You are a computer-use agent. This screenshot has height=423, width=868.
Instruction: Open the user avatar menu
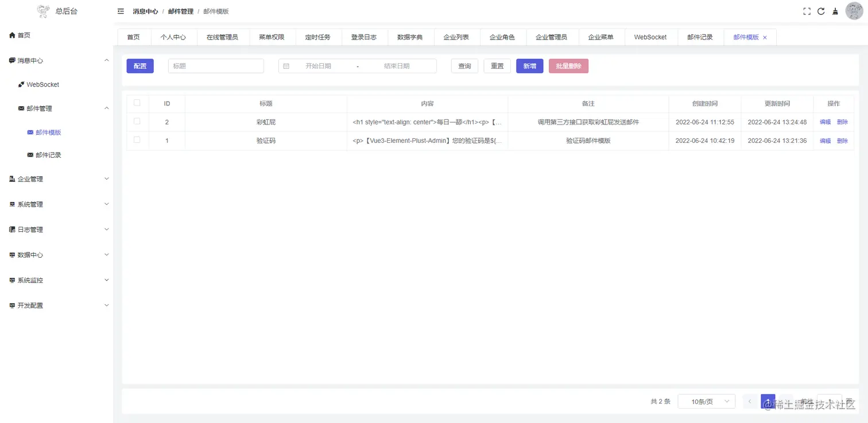point(854,11)
